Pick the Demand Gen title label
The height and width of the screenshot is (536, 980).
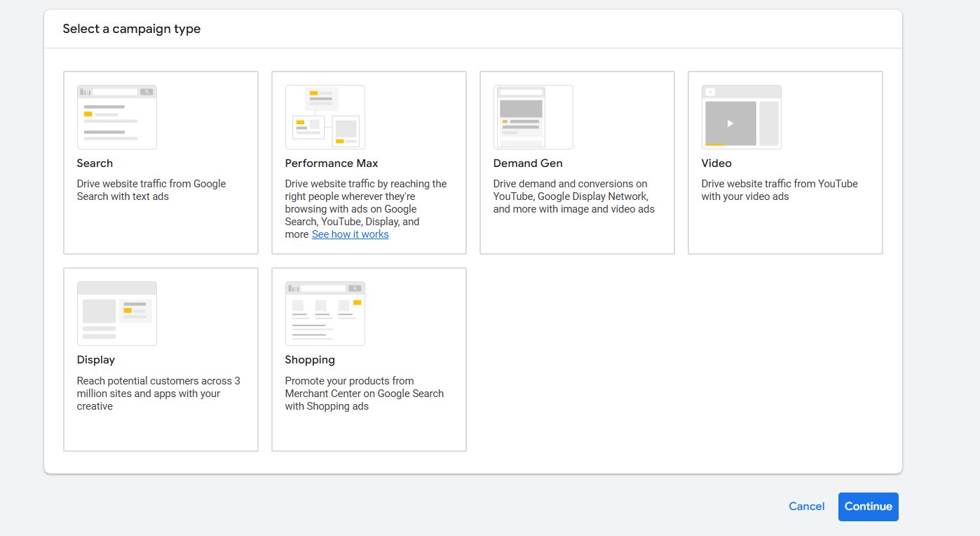[x=528, y=163]
